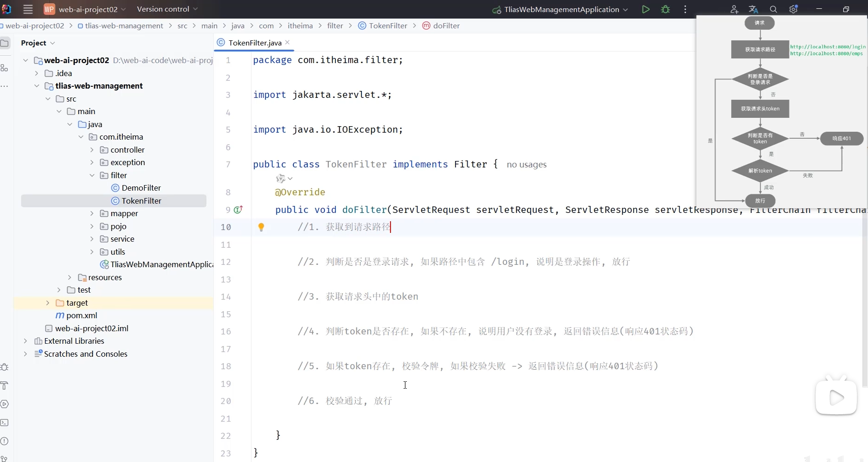This screenshot has height=462, width=868.
Task: Expand Scratches and Consoles node
Action: [x=26, y=354]
